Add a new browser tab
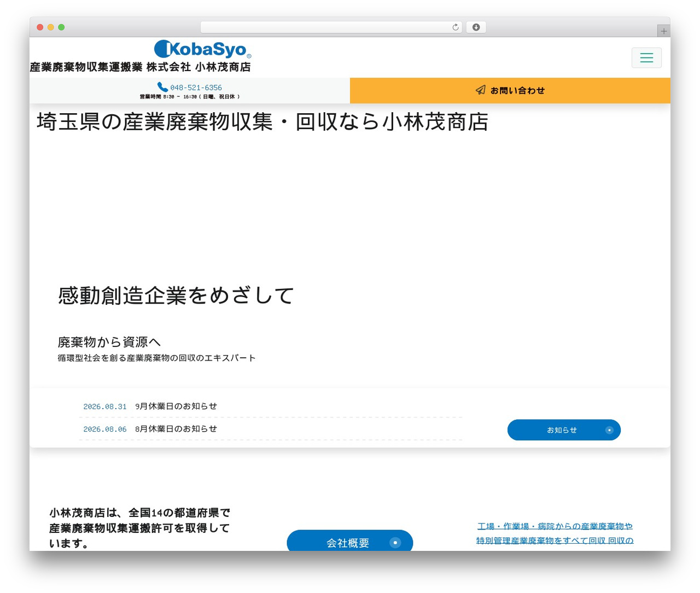 pyautogui.click(x=663, y=31)
